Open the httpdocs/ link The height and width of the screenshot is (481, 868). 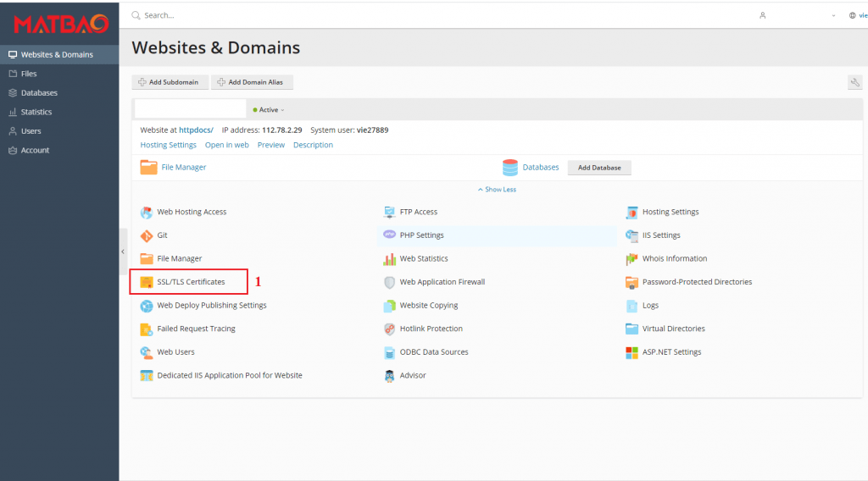(196, 130)
